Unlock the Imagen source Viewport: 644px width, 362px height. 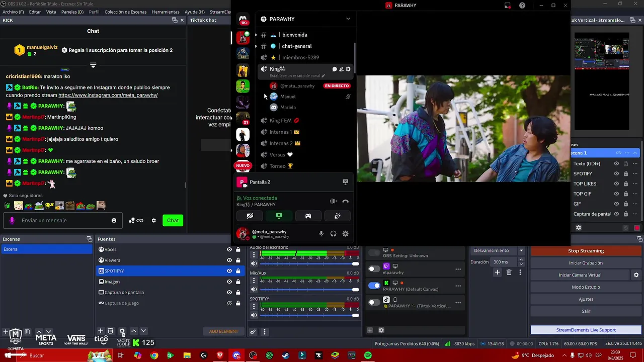238,282
